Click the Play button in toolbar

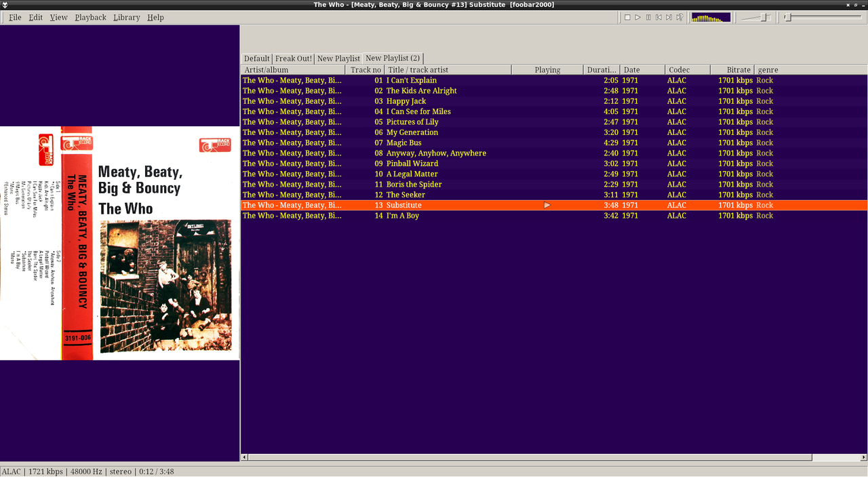tap(637, 17)
